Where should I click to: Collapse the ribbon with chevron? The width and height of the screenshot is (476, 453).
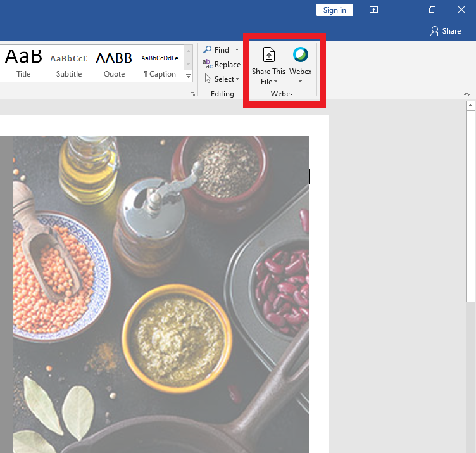pyautogui.click(x=467, y=94)
